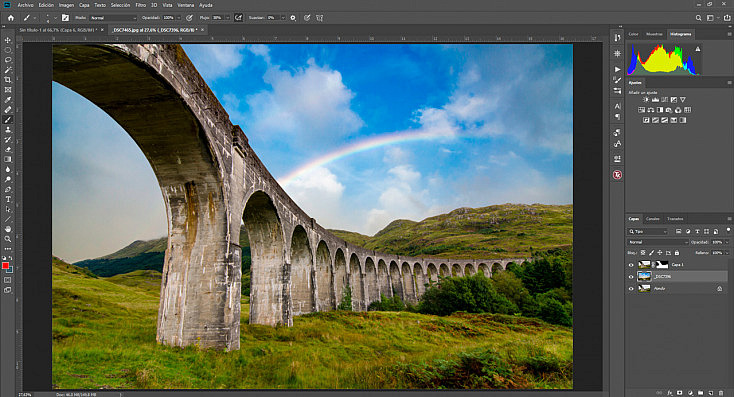Toggle the layer filter switch
The height and width of the screenshot is (397, 734).
[728, 230]
